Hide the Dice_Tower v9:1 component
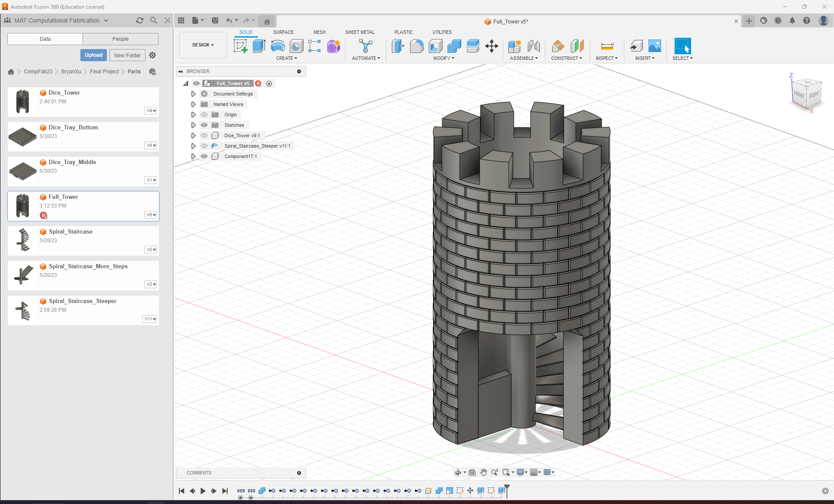This screenshot has width=834, height=504. click(204, 135)
